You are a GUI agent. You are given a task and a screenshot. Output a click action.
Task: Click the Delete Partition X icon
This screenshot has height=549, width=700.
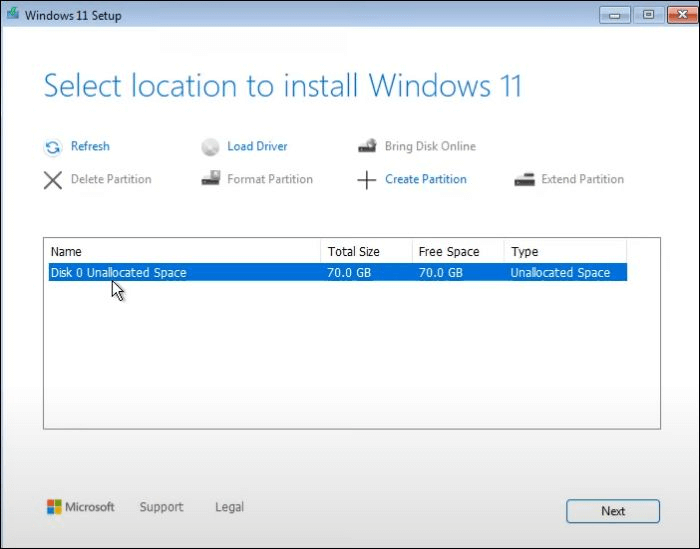(53, 180)
